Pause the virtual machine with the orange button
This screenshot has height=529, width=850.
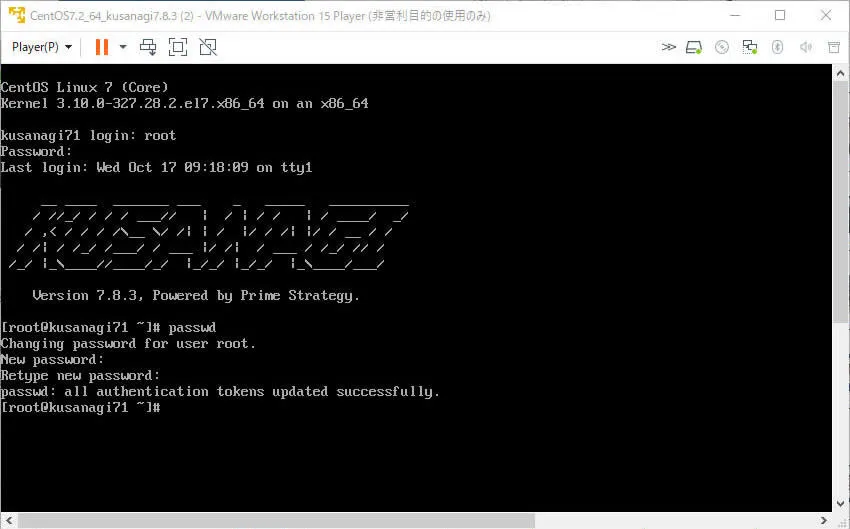pos(101,47)
